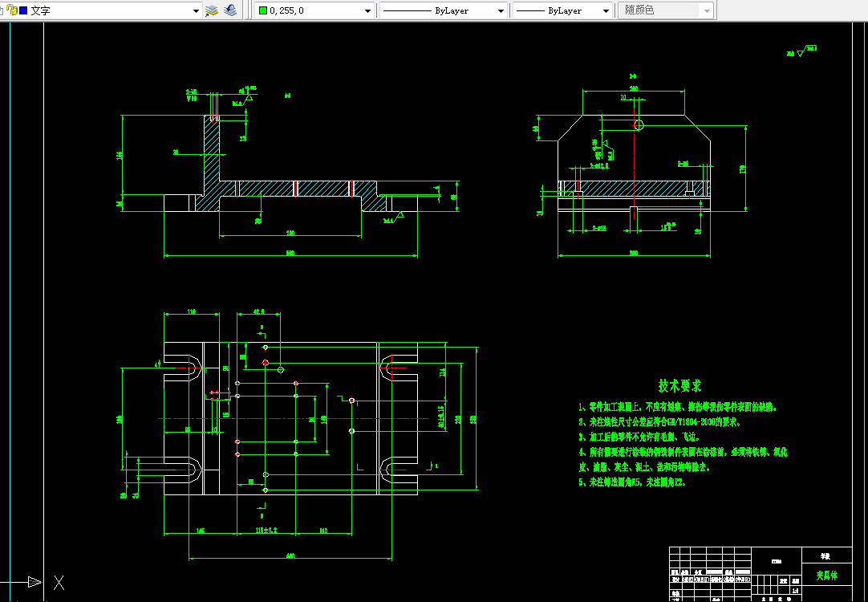Click the UCS X-axis icon at bottom left
868x602 pixels.
34,582
